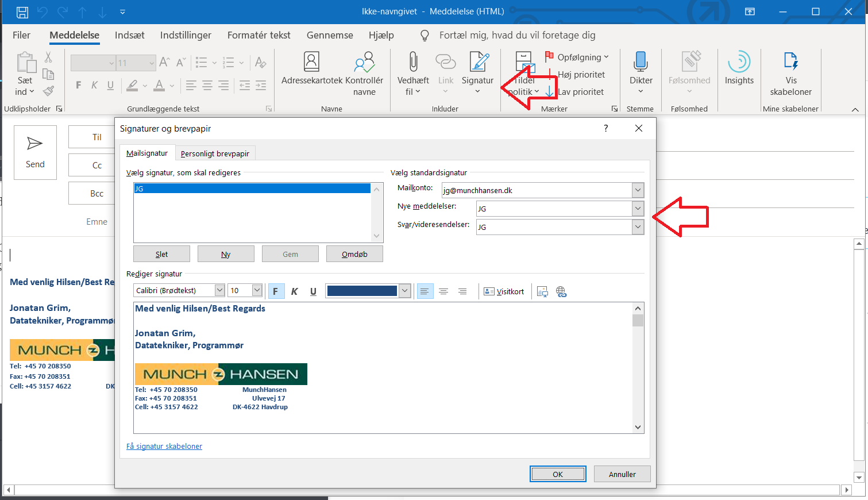
Task: Click the Vis skabeloner icon
Action: 790,62
